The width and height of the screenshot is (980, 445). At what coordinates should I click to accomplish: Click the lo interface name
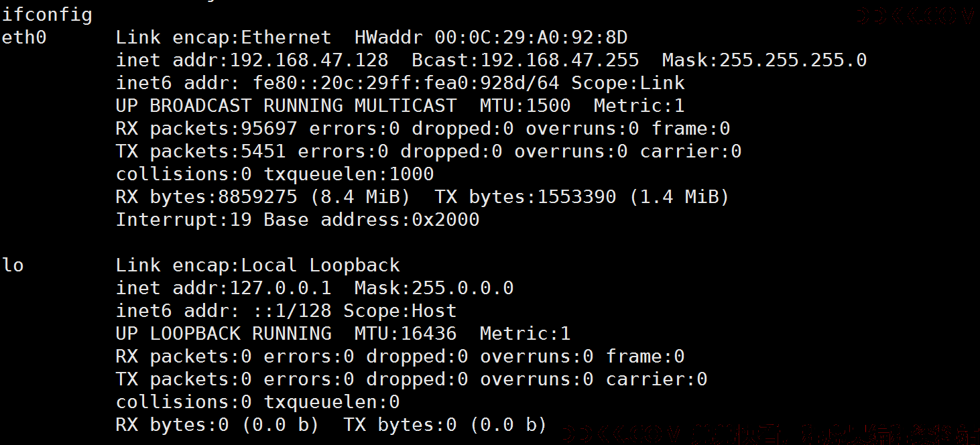13,265
